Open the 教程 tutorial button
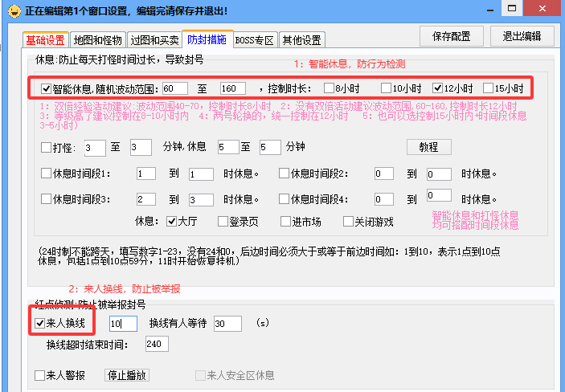565x392 pixels. (429, 147)
